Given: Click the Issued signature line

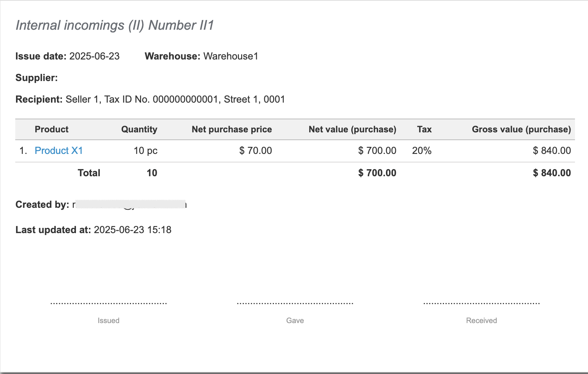Looking at the screenshot, I should pos(108,304).
